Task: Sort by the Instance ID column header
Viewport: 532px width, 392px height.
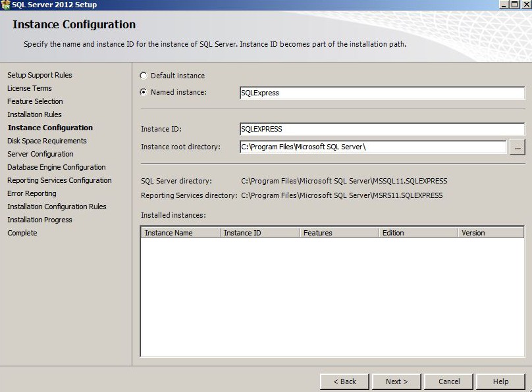Action: pos(259,233)
